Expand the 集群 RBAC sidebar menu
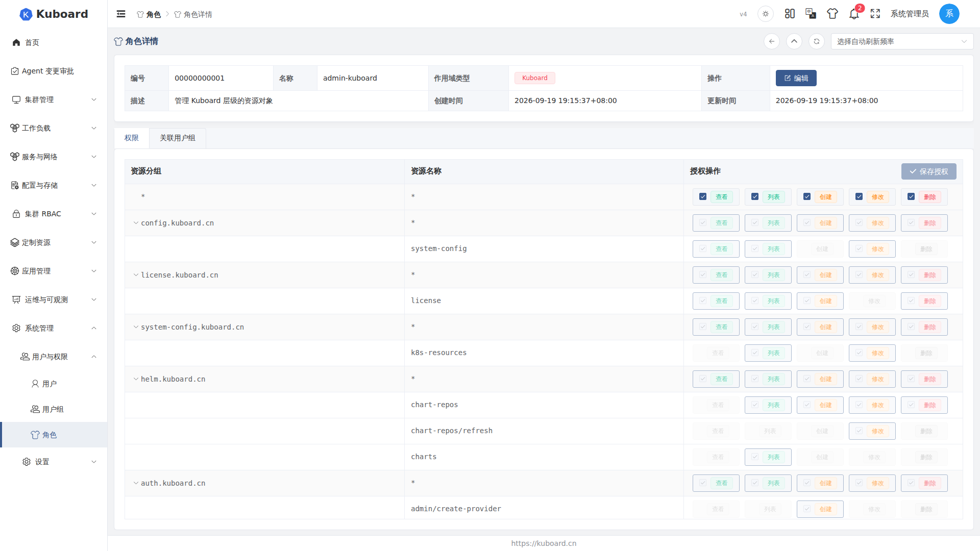This screenshot has width=980, height=551. pyautogui.click(x=54, y=214)
